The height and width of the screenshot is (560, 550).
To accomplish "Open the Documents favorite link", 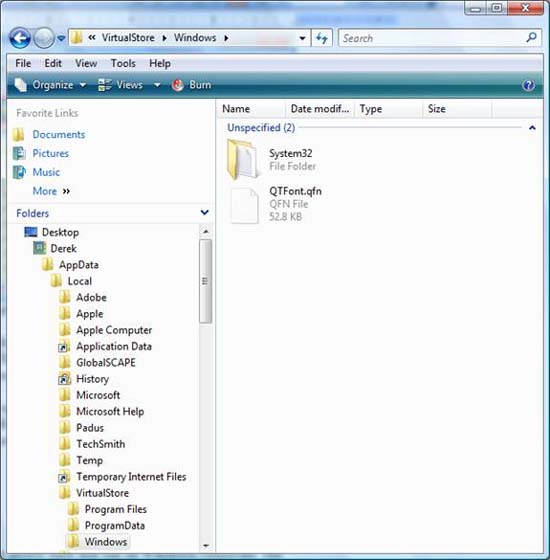I will pyautogui.click(x=59, y=135).
